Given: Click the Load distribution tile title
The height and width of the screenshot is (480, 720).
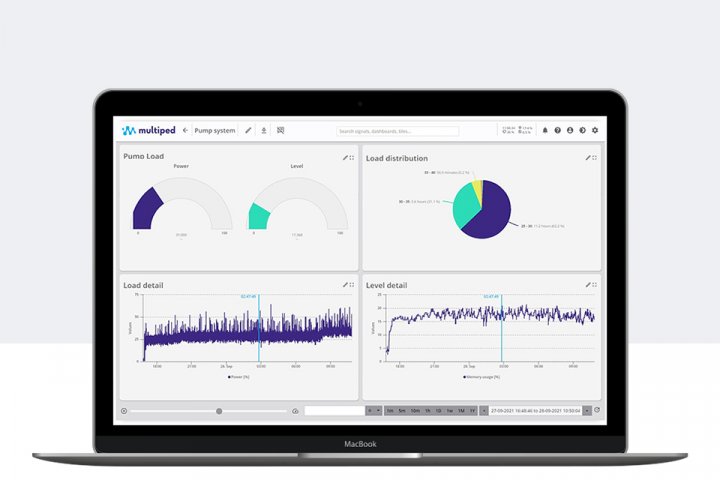Looking at the screenshot, I should click(397, 158).
